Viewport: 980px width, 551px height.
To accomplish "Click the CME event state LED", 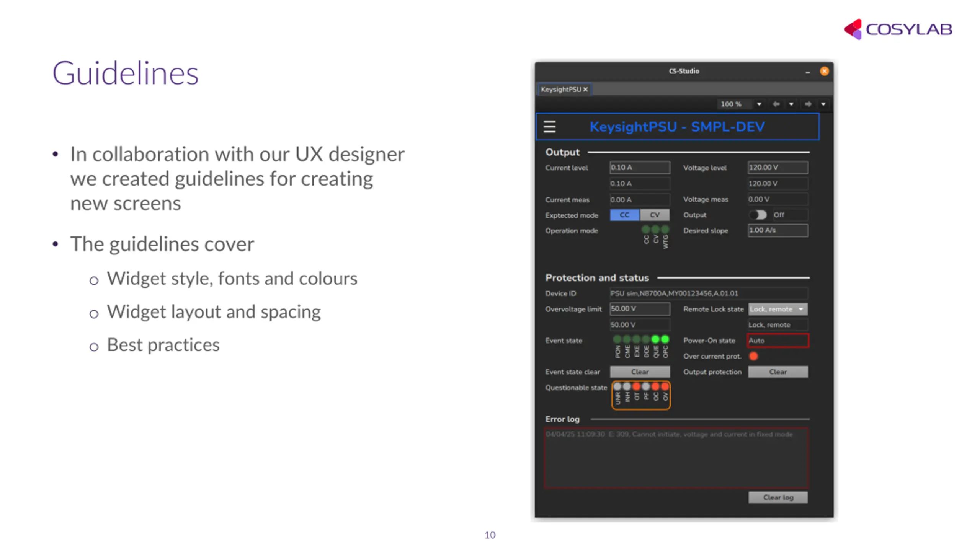I will [627, 339].
